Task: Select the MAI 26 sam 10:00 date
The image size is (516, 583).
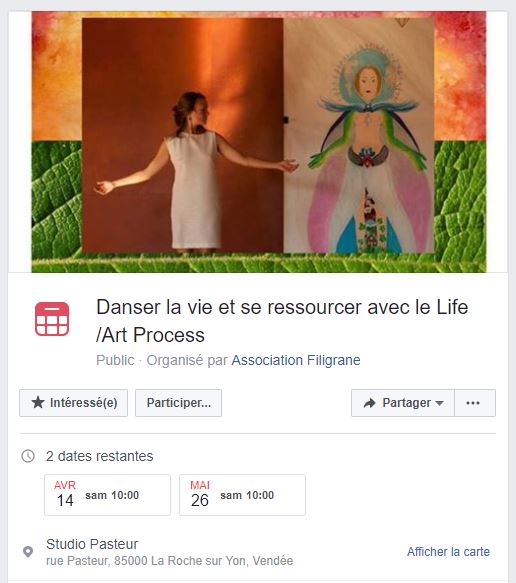Action: (x=242, y=495)
